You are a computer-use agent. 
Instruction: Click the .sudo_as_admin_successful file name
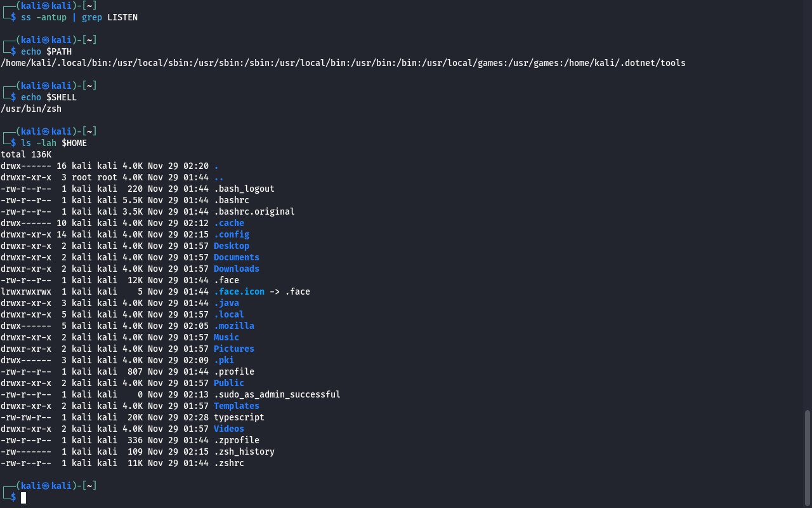click(x=277, y=394)
